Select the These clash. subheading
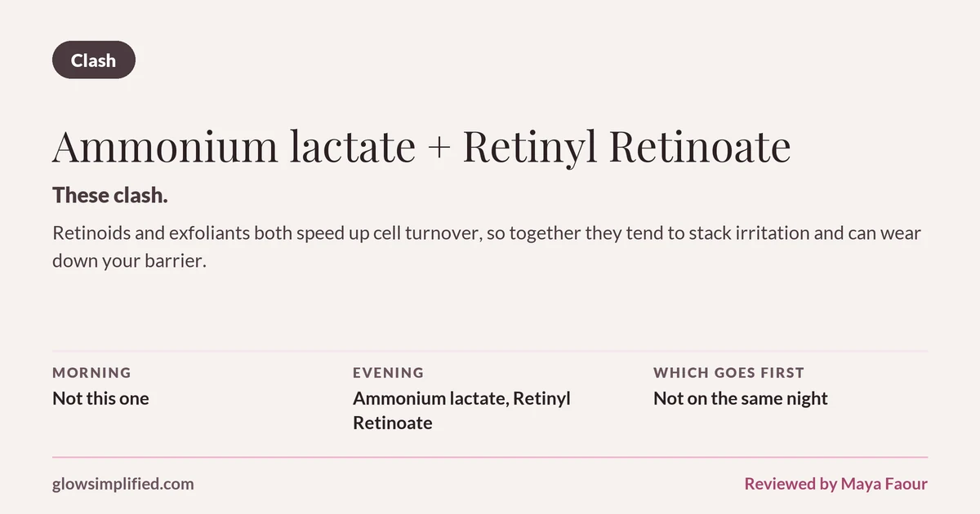Viewport: 980px width, 514px height. point(110,195)
